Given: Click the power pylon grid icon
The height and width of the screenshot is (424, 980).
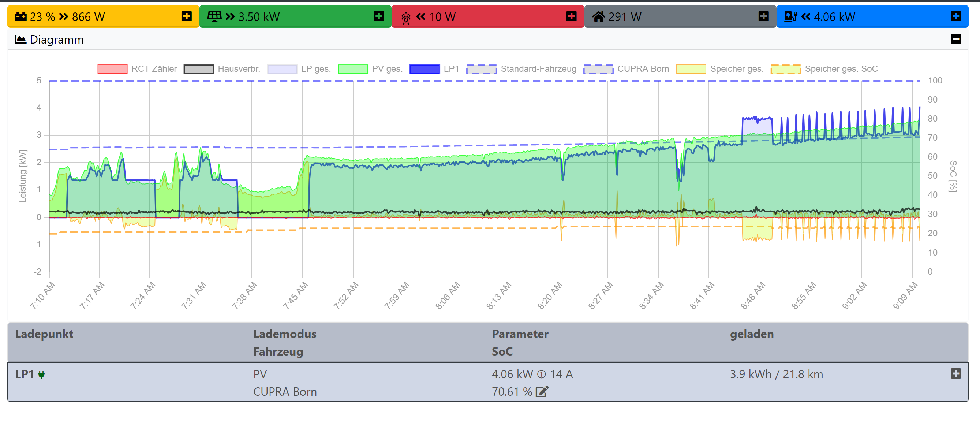Looking at the screenshot, I should tap(406, 17).
